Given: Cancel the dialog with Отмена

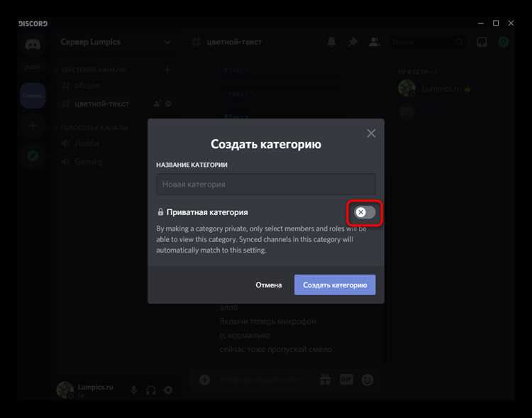Looking at the screenshot, I should (x=269, y=285).
